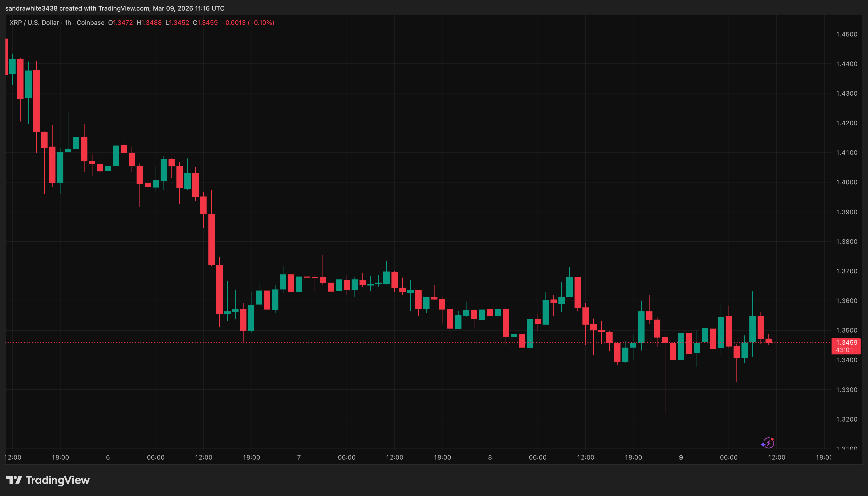Click the −0.0013 (−0.10%) change text
Screen dimensions: 868x496
pos(248,23)
